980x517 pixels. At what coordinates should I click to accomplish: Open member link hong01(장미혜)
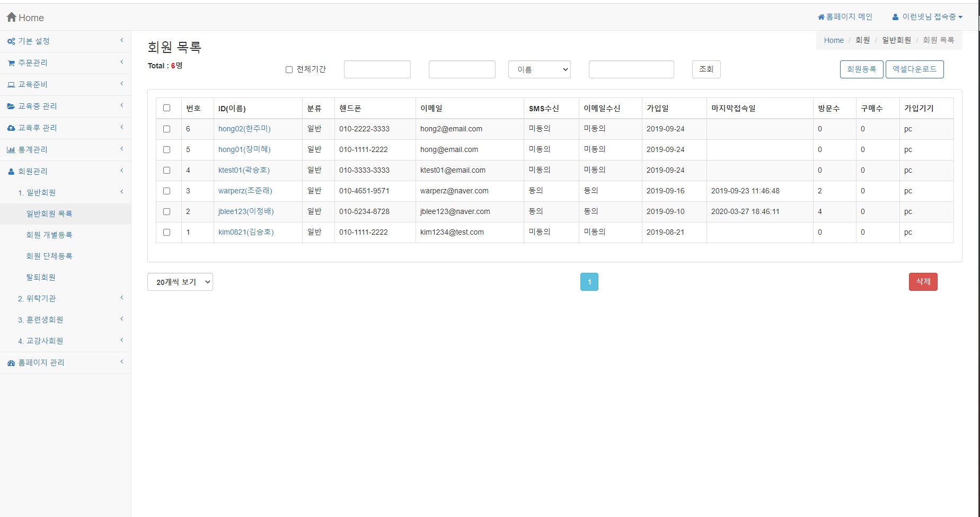pyautogui.click(x=244, y=149)
